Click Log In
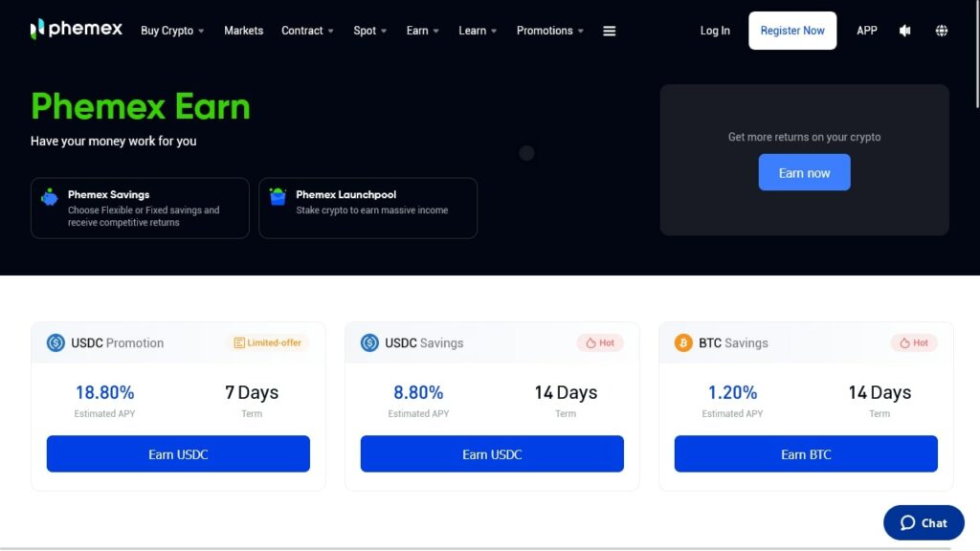This screenshot has height=551, width=980. click(x=715, y=31)
